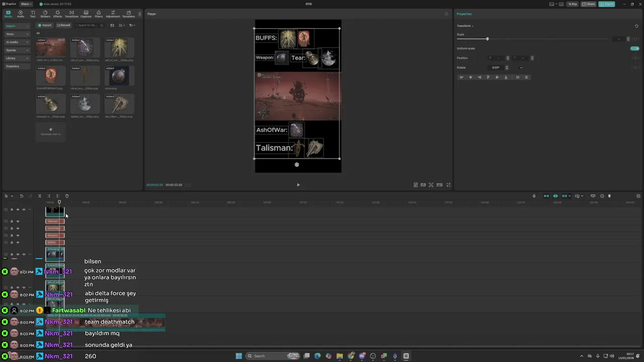Click the Record button
Image resolution: width=644 pixels, height=362 pixels.
pos(64,25)
